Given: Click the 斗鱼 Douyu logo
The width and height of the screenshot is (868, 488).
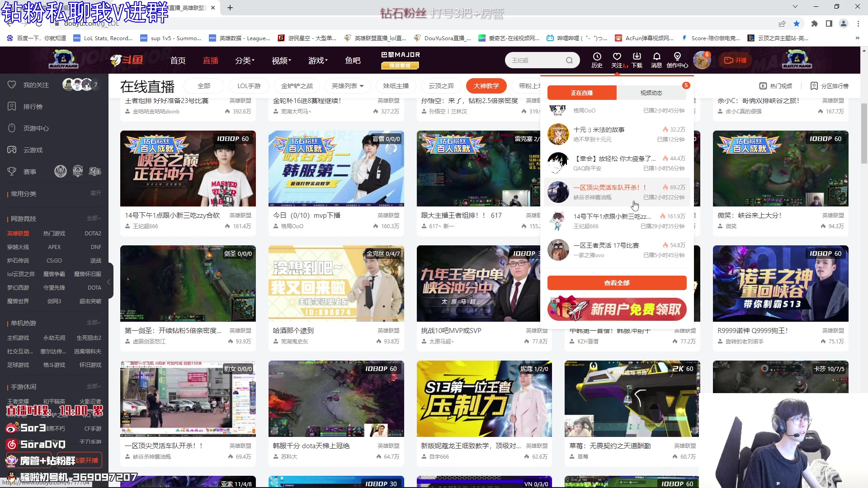Looking at the screenshot, I should (127, 60).
